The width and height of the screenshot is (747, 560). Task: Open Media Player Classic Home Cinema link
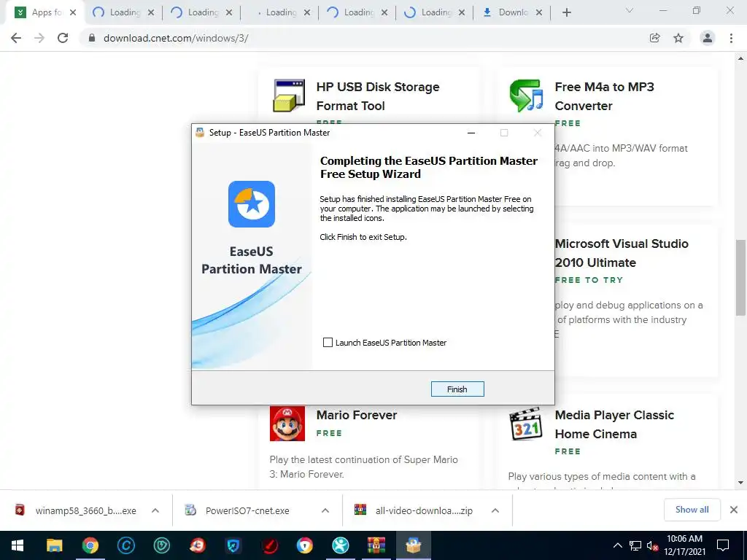click(614, 424)
